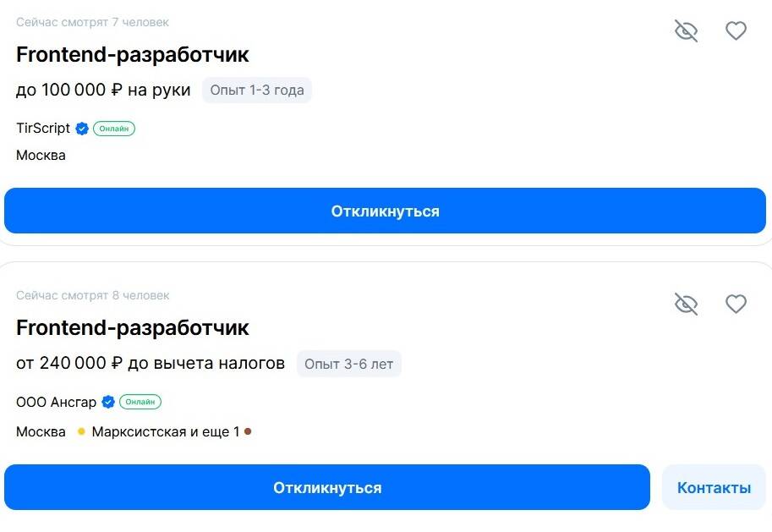Click ООО Ансгар verified checkmark badge
The image size is (772, 532).
point(108,402)
